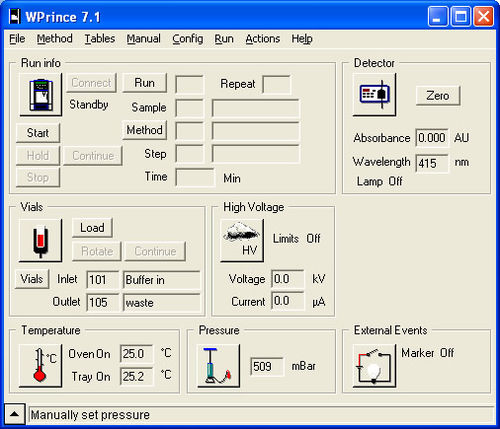Viewport: 500px width, 429px height.
Task: Click the Run button in Run info
Action: coord(144,83)
